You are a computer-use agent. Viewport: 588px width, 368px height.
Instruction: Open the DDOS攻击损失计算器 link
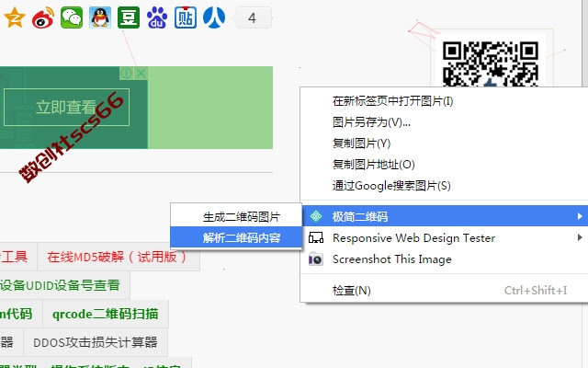coord(96,342)
